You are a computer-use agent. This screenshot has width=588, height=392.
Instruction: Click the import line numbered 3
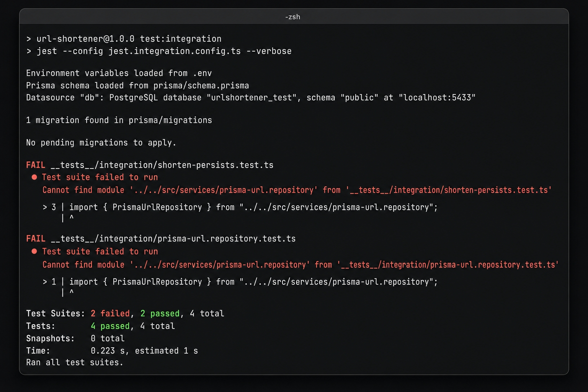tap(240, 207)
